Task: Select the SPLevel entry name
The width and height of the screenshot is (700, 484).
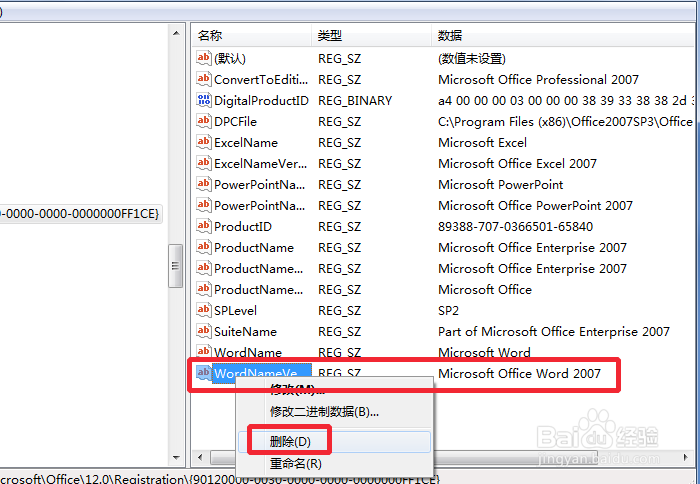Action: [x=235, y=310]
